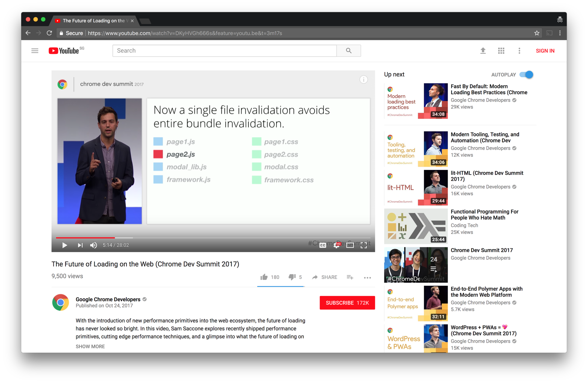Open the player settings gear

tap(337, 245)
